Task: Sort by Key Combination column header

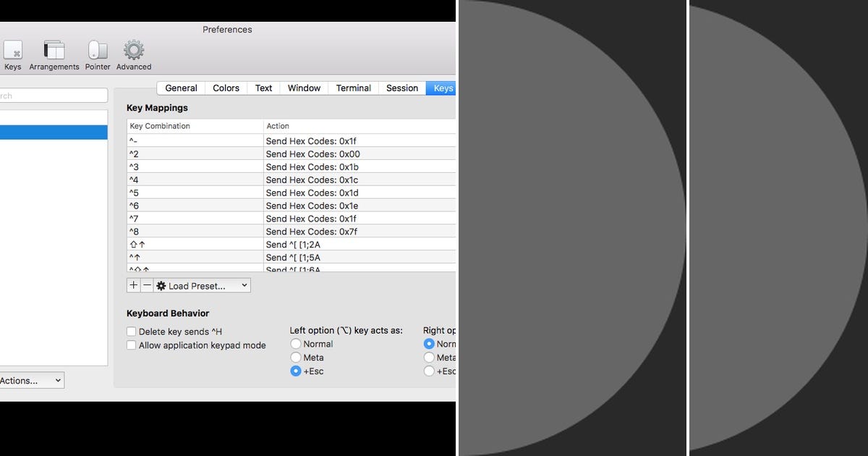Action: 195,126
